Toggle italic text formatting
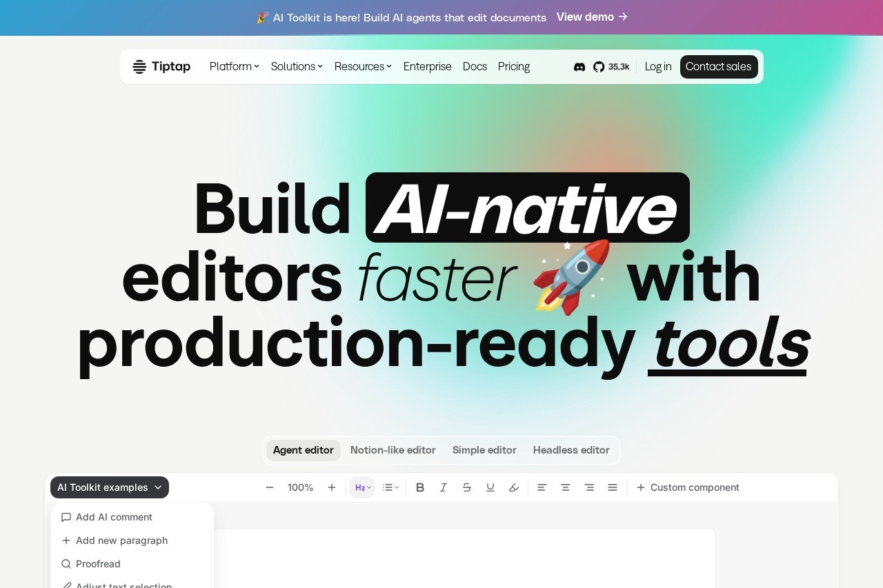Screen dimensions: 883x588 (444, 487)
